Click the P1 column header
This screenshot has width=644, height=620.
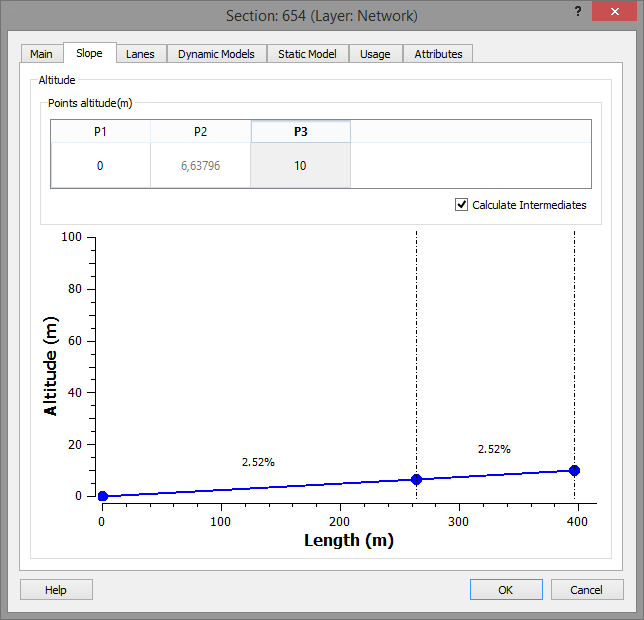(100, 132)
